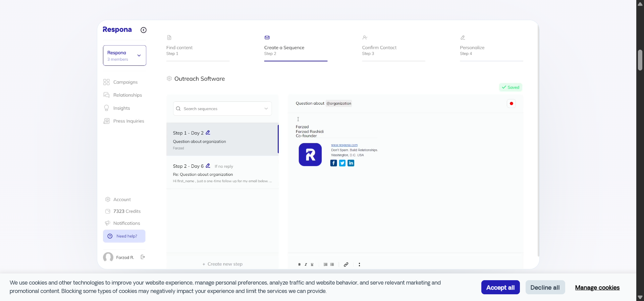Screen dimensions: 644x301
Task: Click the Relationships chat icon
Action: point(106,95)
